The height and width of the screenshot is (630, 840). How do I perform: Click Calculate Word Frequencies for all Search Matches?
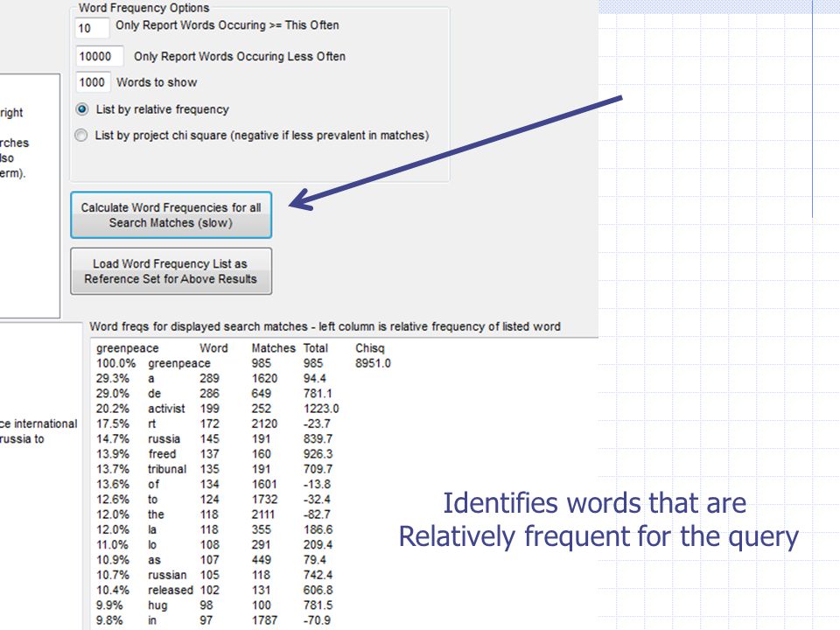(171, 215)
